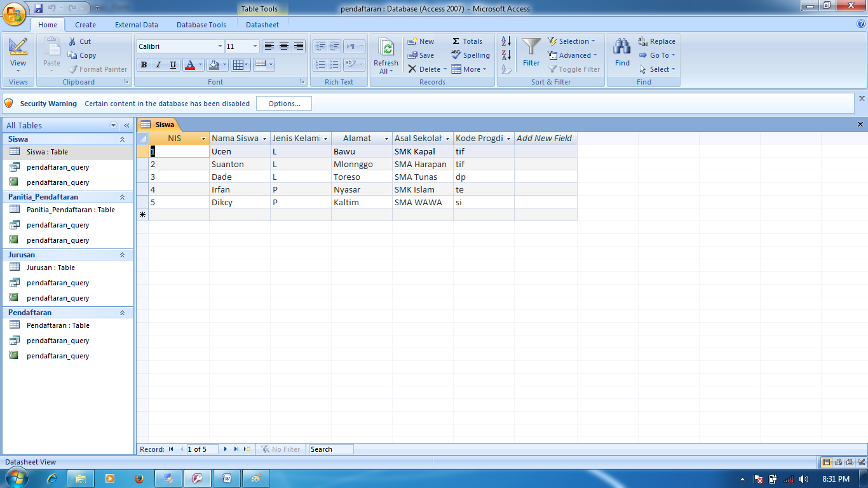Switch to the External Data tab

(x=137, y=25)
